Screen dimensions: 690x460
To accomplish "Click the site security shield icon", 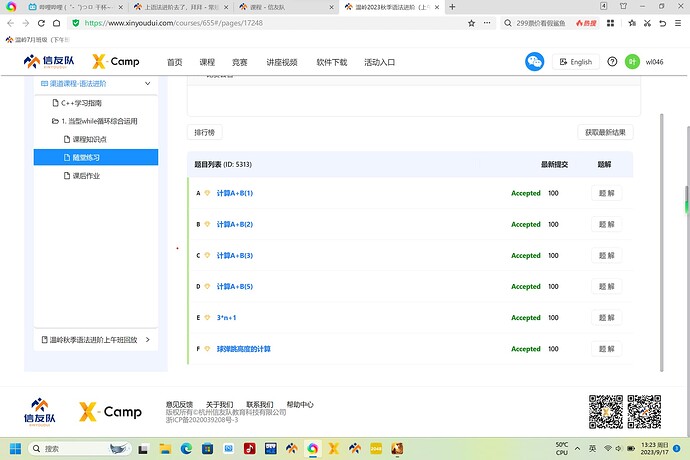I will pyautogui.click(x=76, y=23).
